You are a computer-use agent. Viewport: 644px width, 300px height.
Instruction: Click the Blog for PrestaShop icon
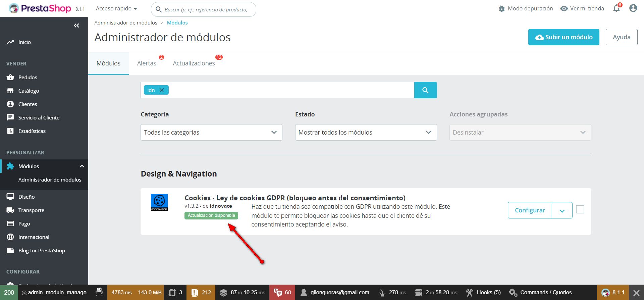pyautogui.click(x=10, y=250)
